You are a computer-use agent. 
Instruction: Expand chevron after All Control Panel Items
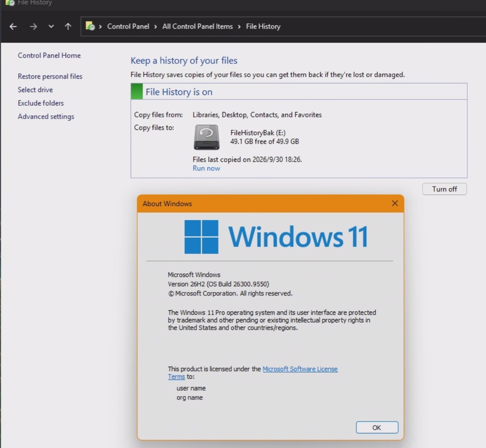pos(239,27)
